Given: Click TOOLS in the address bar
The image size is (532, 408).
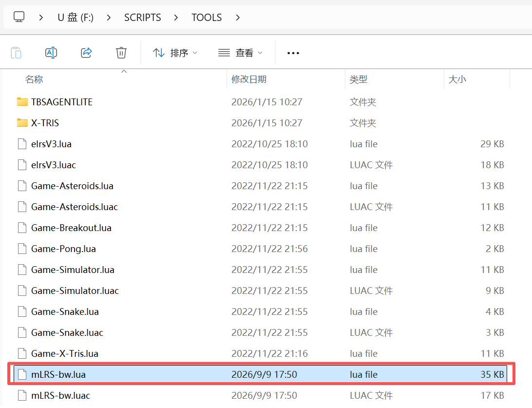Looking at the screenshot, I should [207, 18].
